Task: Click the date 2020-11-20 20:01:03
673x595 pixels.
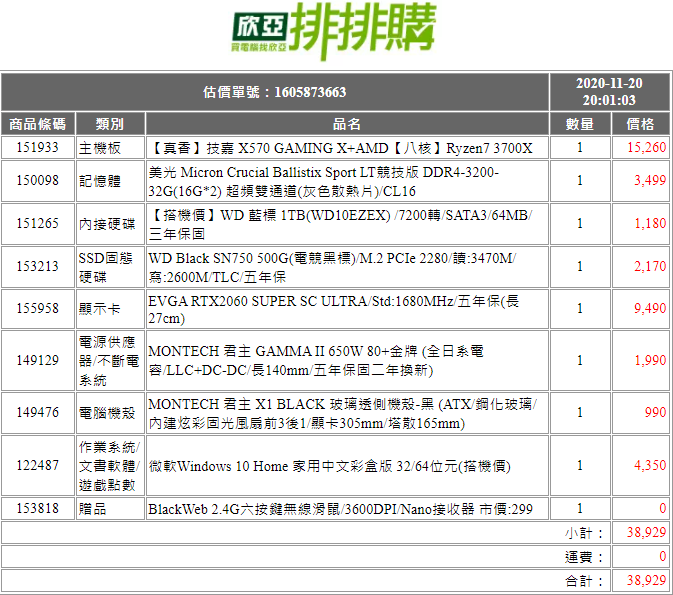Action: (x=609, y=92)
